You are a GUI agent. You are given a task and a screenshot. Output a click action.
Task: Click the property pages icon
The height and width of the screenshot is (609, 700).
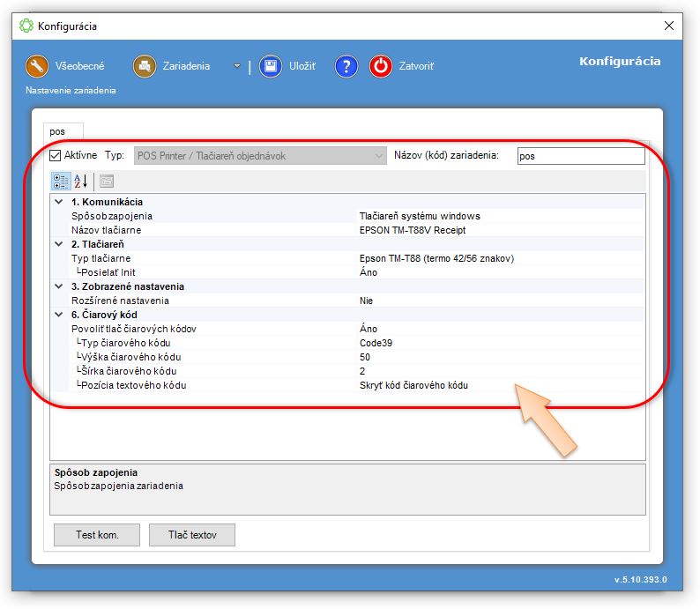point(107,182)
